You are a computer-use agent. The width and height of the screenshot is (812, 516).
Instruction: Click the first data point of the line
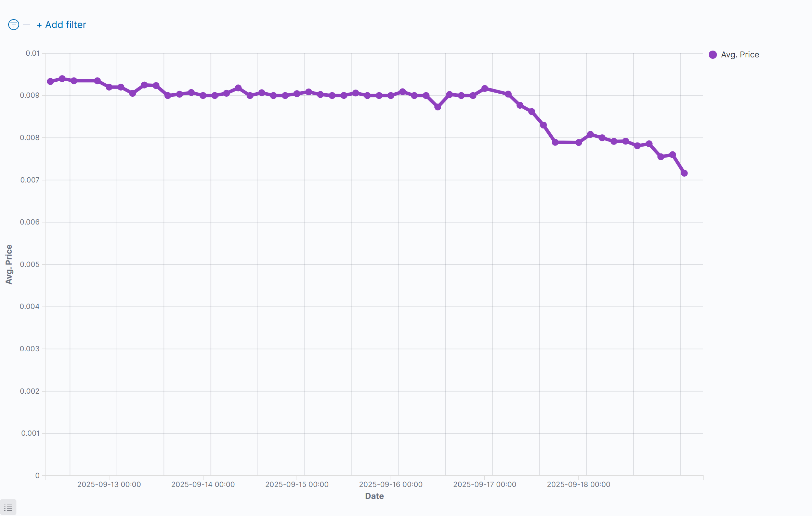(x=50, y=81)
